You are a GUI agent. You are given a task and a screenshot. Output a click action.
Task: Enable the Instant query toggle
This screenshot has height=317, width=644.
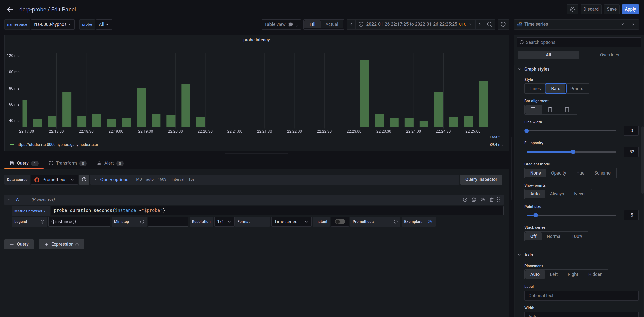[x=340, y=221]
